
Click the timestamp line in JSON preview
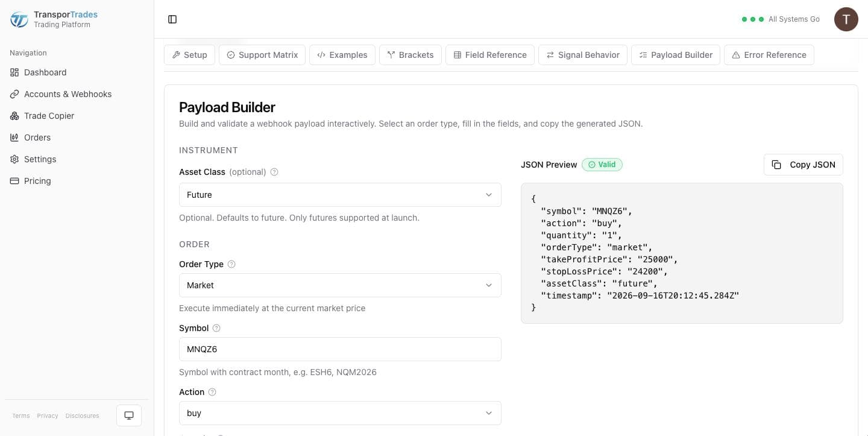[640, 295]
